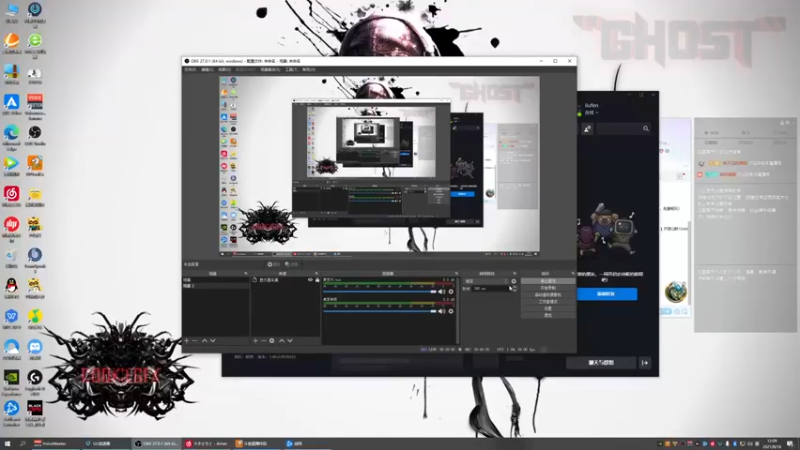This screenshot has height=450, width=800.
Task: Move the scene down in Scenes list
Action: 213,340
